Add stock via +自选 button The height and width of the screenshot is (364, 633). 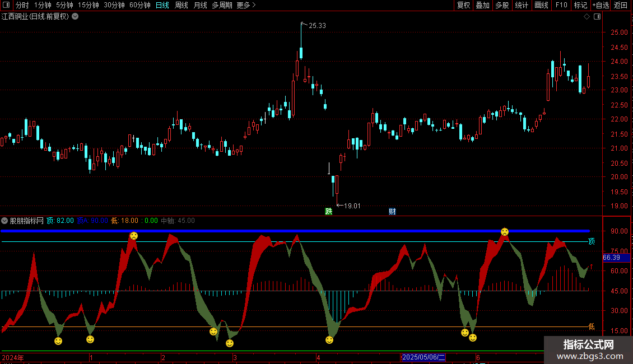click(601, 5)
